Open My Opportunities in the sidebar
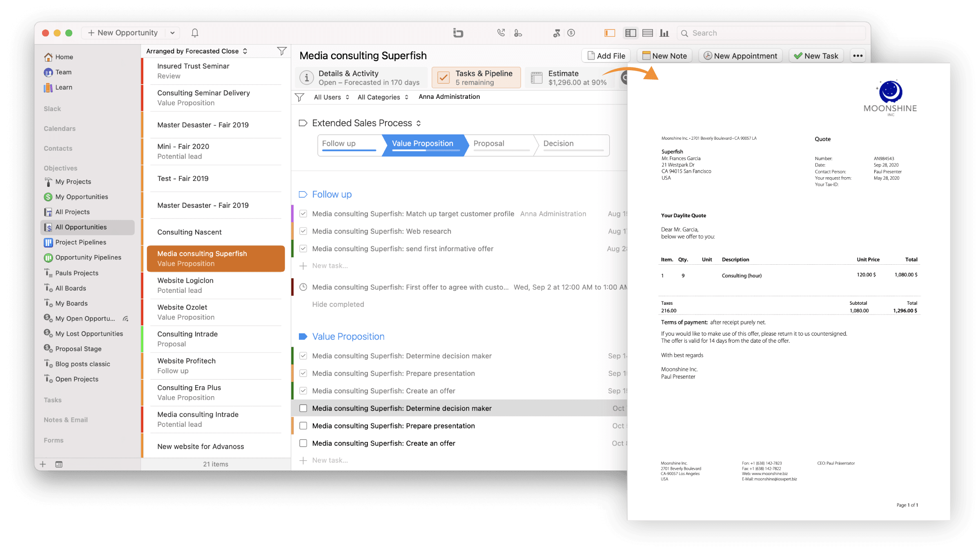 [76, 197]
